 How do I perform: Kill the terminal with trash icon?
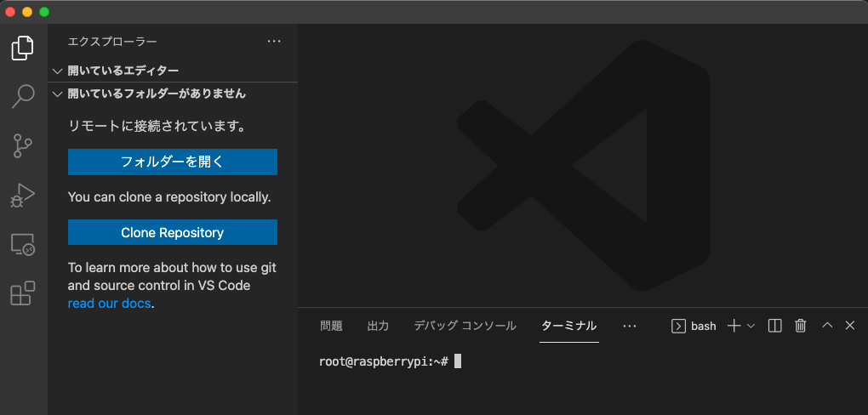pyautogui.click(x=801, y=326)
